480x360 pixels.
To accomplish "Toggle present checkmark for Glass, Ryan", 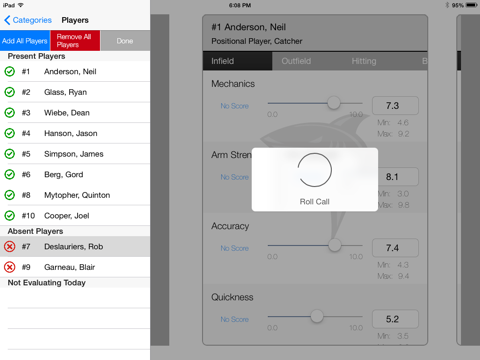I will [10, 92].
